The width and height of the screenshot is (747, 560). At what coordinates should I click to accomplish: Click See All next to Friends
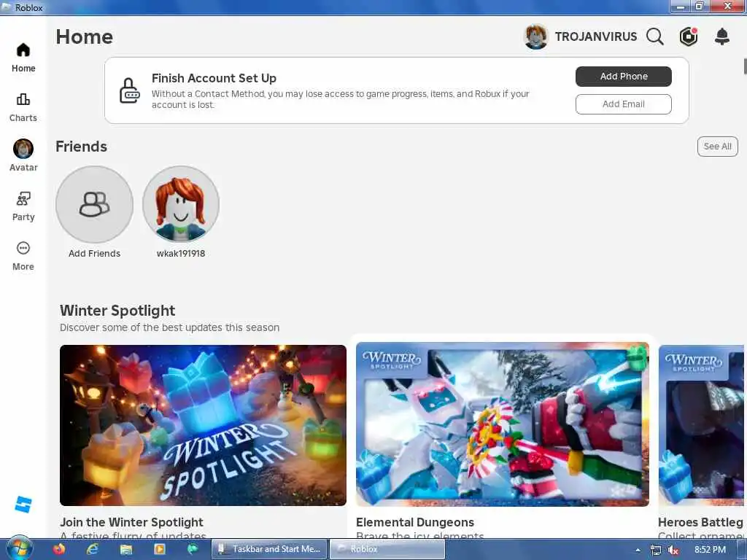tap(718, 146)
